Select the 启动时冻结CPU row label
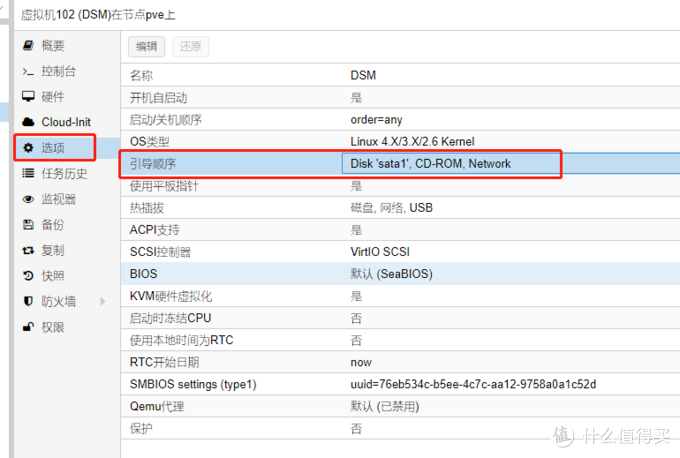This screenshot has width=680, height=458. (x=170, y=318)
